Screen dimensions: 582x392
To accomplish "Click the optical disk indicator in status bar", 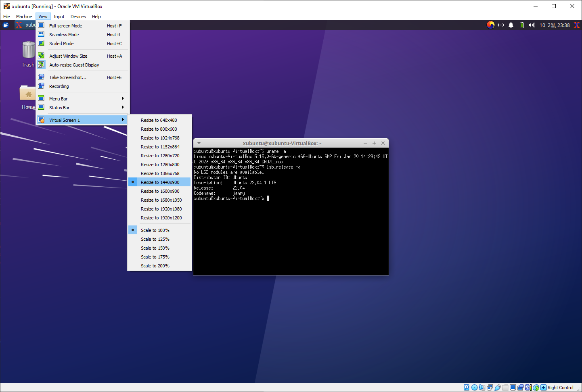I will click(x=474, y=388).
